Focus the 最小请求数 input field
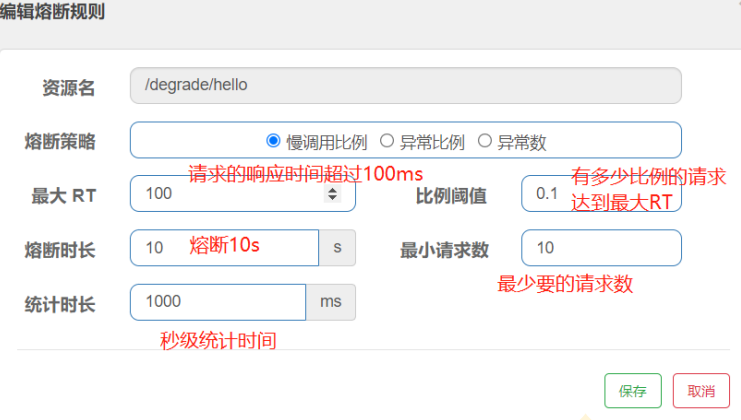Screen dimensions: 741x420 pyautogui.click(x=600, y=248)
